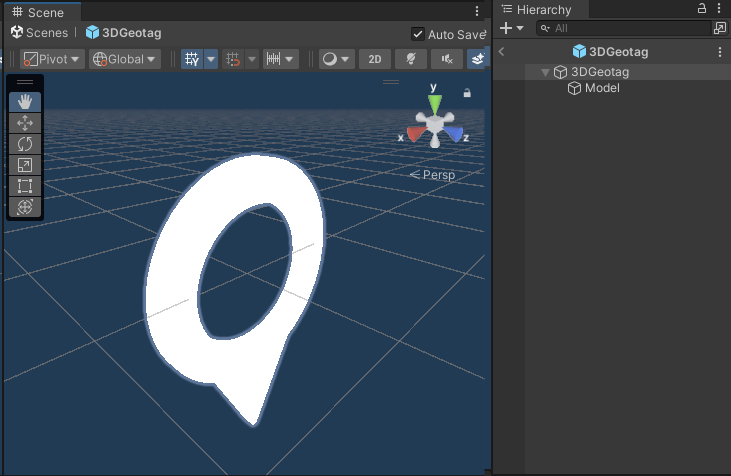Viewport: 731px width, 476px height.
Task: Click the green Y axis gizmo cone
Action: pyautogui.click(x=434, y=104)
